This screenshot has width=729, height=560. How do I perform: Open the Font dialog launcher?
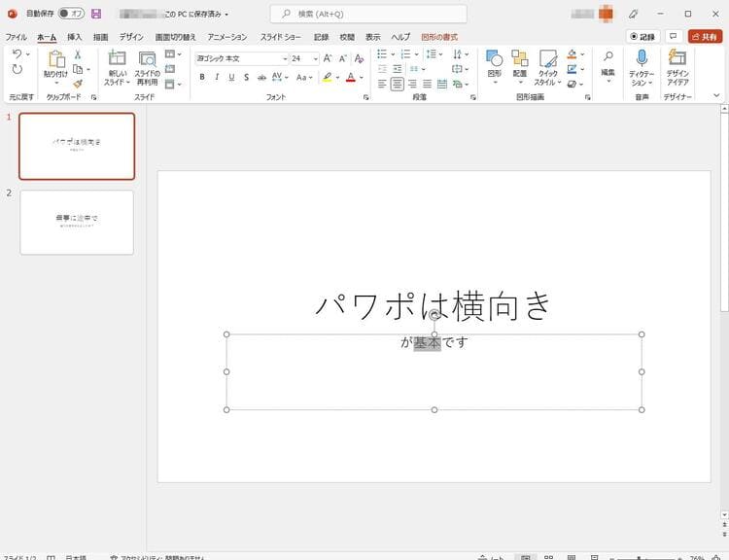(x=365, y=97)
